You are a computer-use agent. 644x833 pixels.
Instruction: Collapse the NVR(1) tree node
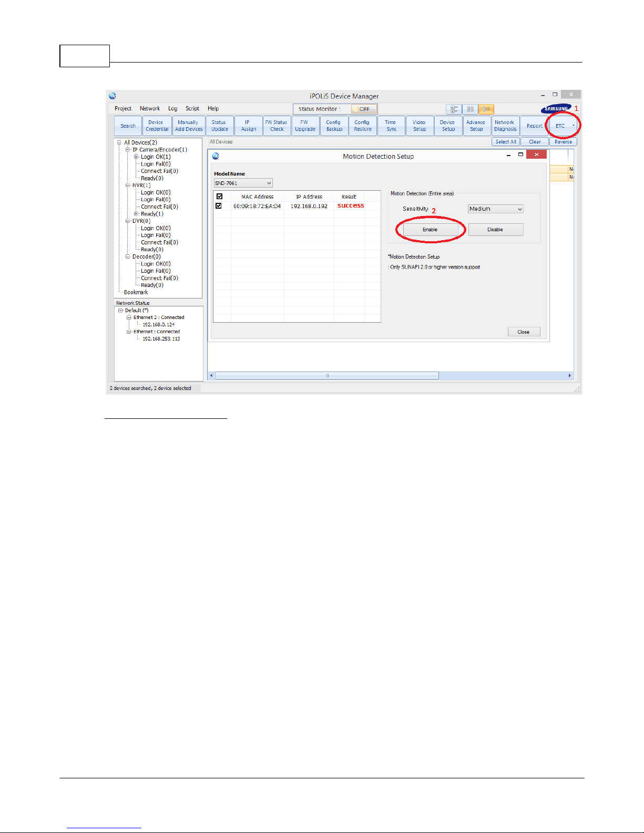[x=128, y=186]
